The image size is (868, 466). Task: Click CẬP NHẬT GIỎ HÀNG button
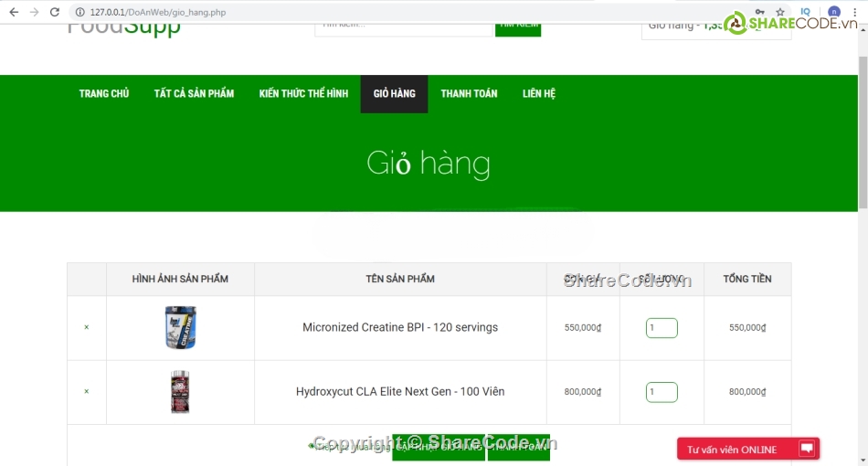(x=439, y=447)
